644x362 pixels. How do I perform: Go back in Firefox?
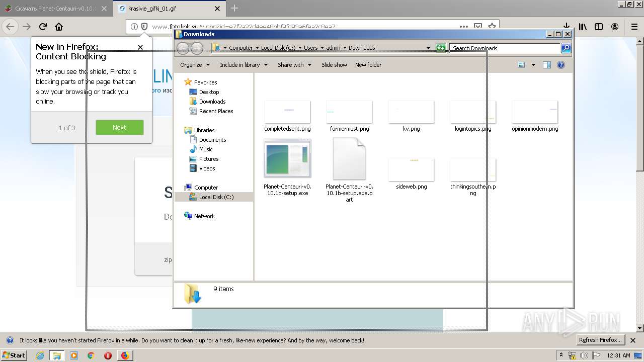pos(10,27)
